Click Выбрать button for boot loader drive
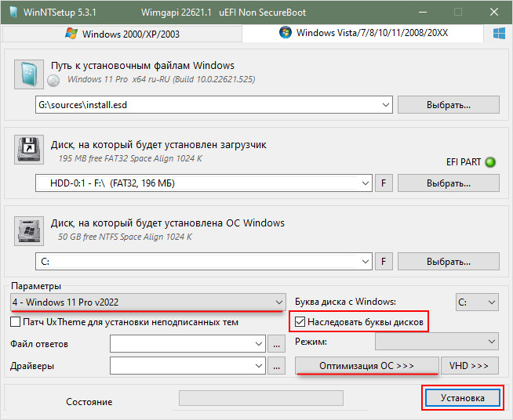The image size is (513, 420). coord(449,183)
